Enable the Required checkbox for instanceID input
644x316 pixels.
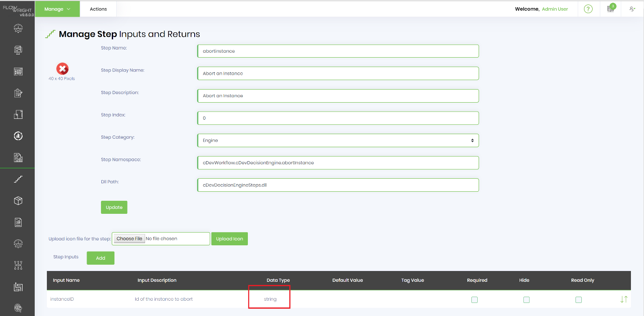[475, 299]
